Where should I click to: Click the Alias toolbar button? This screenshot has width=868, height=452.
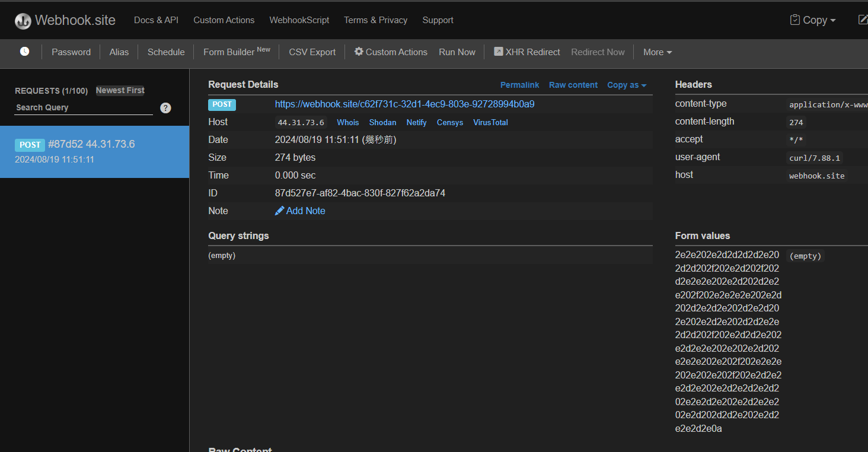119,52
